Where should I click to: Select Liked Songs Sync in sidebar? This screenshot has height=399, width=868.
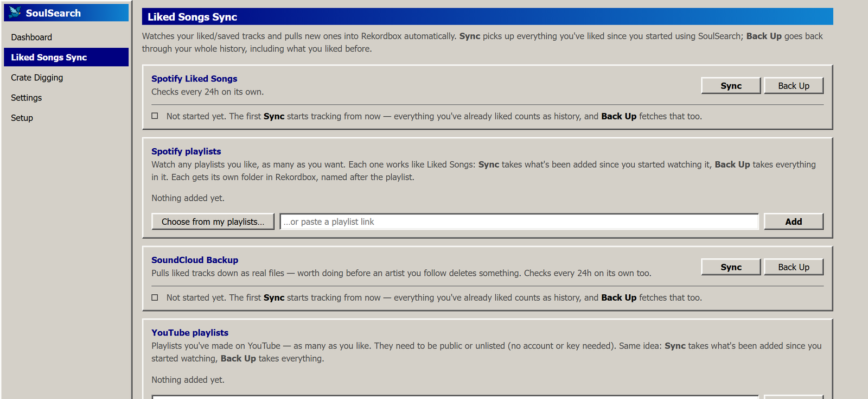[x=66, y=57]
